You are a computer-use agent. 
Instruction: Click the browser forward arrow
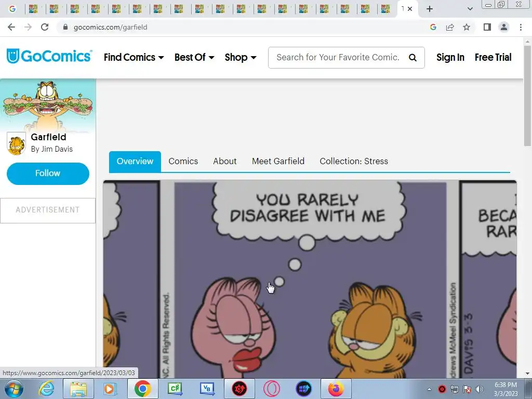coord(28,27)
